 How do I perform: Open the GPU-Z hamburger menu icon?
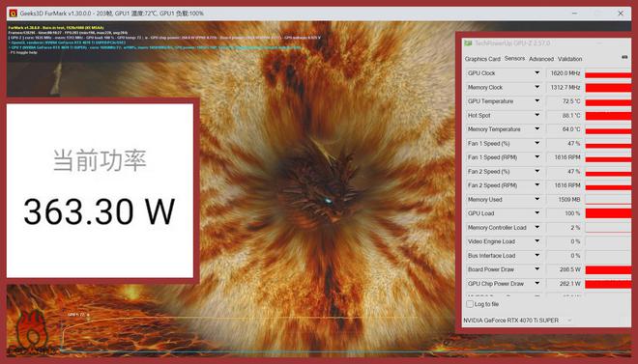tap(624, 57)
